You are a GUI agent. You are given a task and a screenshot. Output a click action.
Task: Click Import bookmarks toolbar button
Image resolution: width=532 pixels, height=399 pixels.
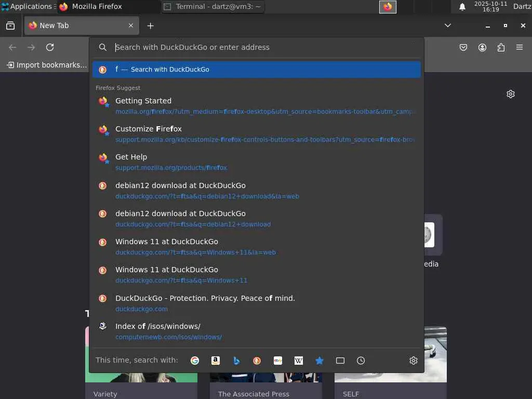click(x=47, y=65)
